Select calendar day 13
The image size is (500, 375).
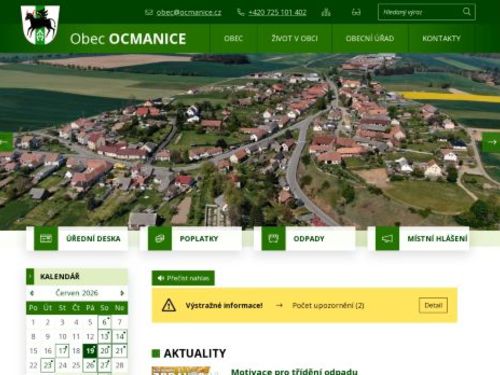click(x=105, y=336)
